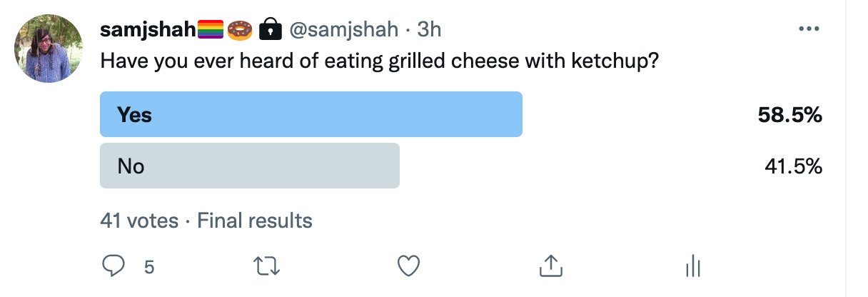Click the grilled cheese question tweet text
This screenshot has height=297, width=868.
(x=378, y=61)
